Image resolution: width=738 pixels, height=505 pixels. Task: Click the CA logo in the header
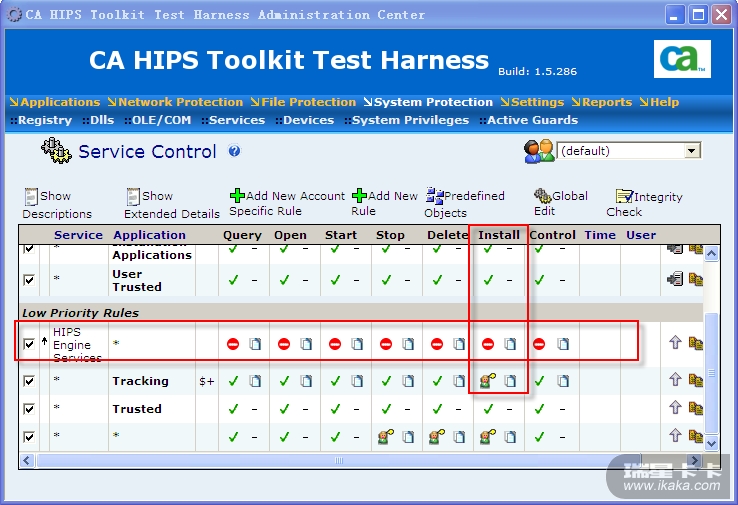click(x=682, y=59)
